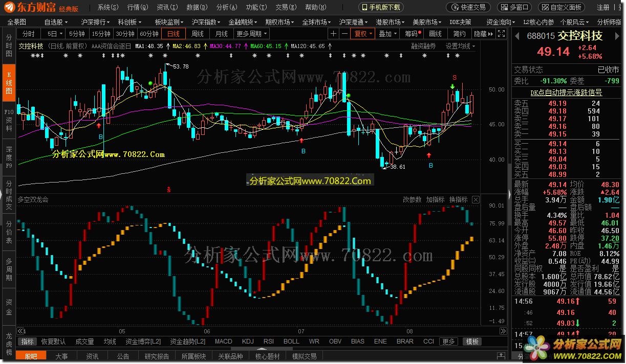The height and width of the screenshot is (364, 626).
Task: Switch to the 月线 monthly period
Action: (221, 34)
